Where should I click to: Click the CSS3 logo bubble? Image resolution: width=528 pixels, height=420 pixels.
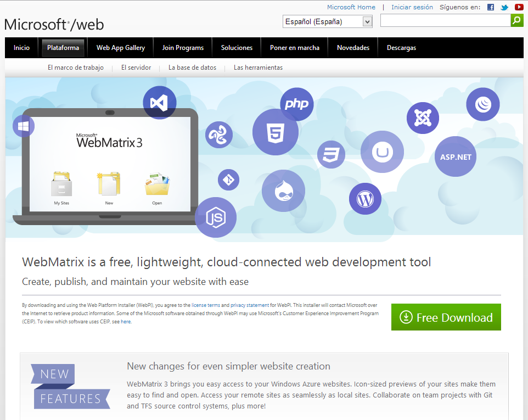click(331, 154)
